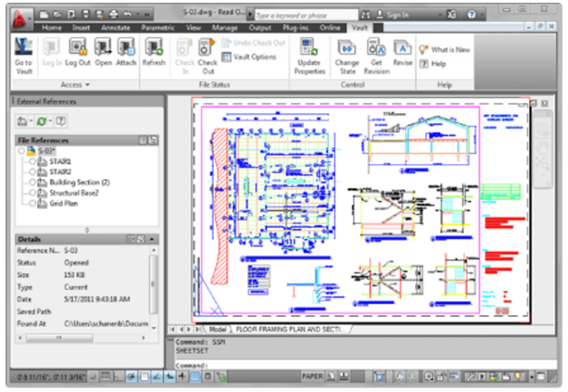Click the Open folder icon in quick access toolbar

(x=58, y=15)
